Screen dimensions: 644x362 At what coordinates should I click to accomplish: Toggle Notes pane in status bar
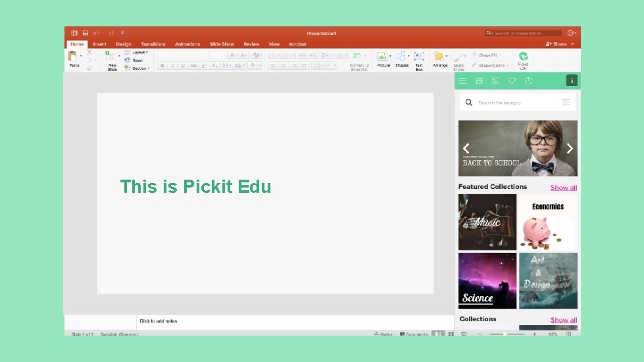pos(384,334)
